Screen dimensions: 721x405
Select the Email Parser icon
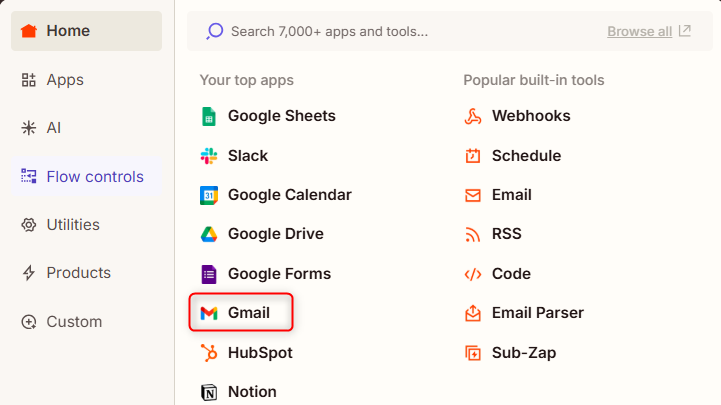pos(473,313)
